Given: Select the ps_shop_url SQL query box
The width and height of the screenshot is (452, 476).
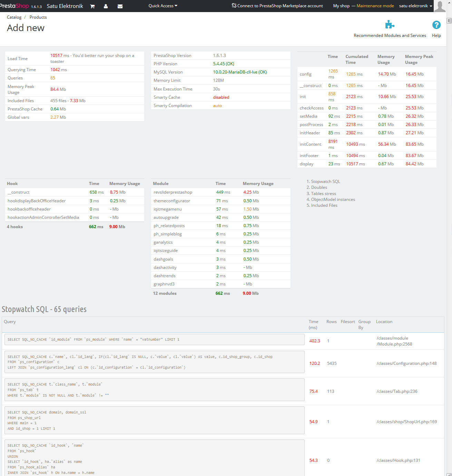Looking at the screenshot, I should [155, 420].
